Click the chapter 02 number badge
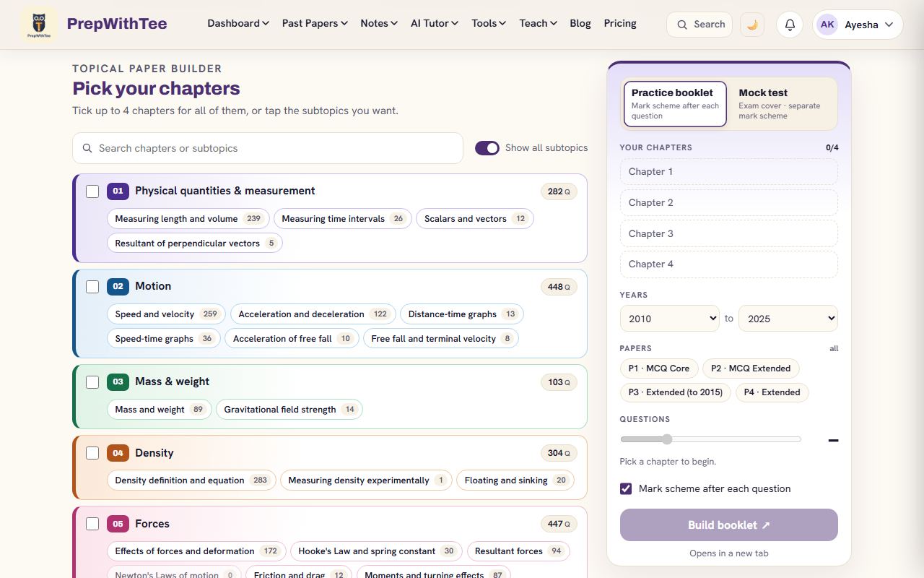The width and height of the screenshot is (924, 578). click(x=118, y=286)
